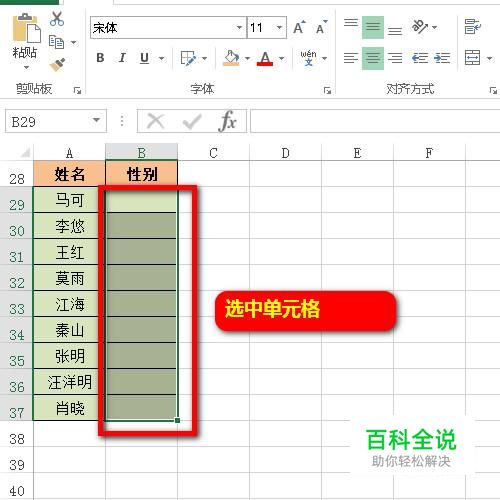Select column B header
The image size is (500, 500).
[x=141, y=153]
